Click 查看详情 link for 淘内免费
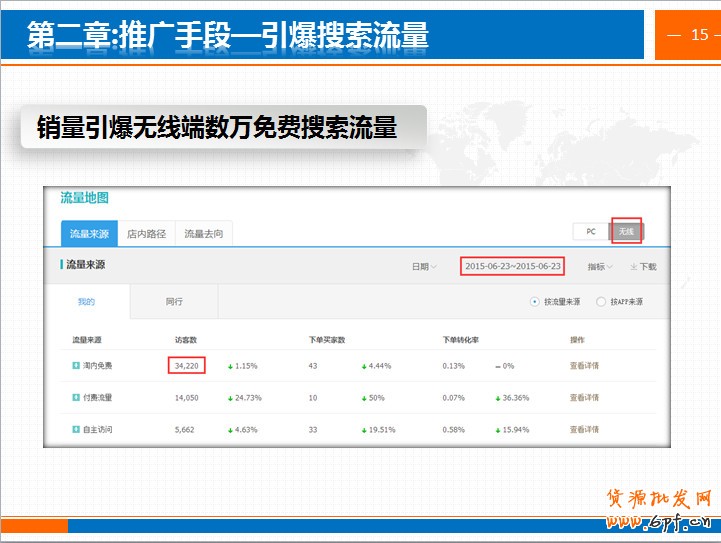This screenshot has width=721, height=543. 584,366
